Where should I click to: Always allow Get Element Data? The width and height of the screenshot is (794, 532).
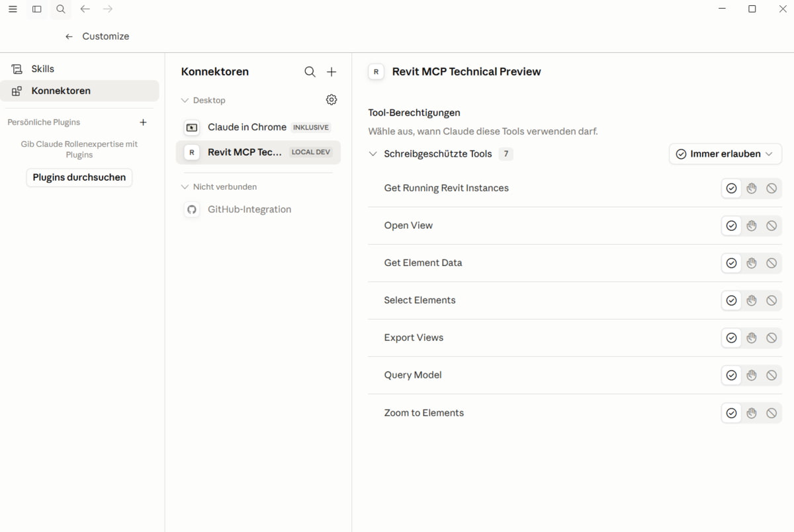[731, 263]
